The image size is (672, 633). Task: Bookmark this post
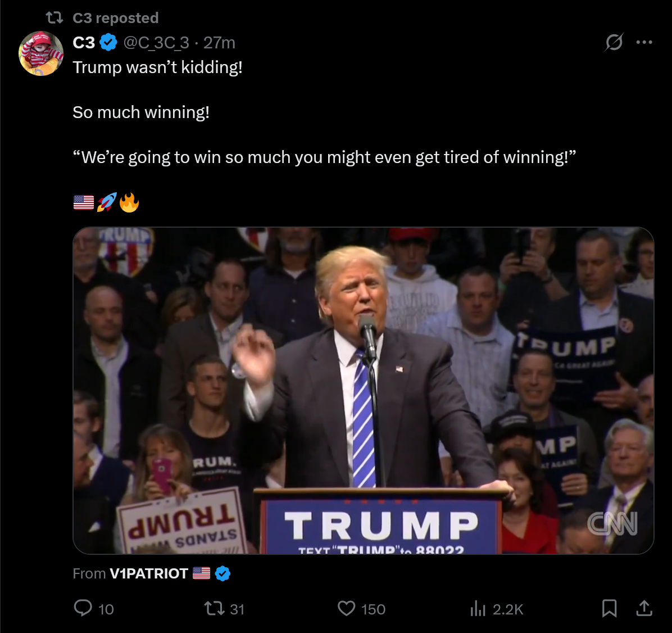[609, 608]
